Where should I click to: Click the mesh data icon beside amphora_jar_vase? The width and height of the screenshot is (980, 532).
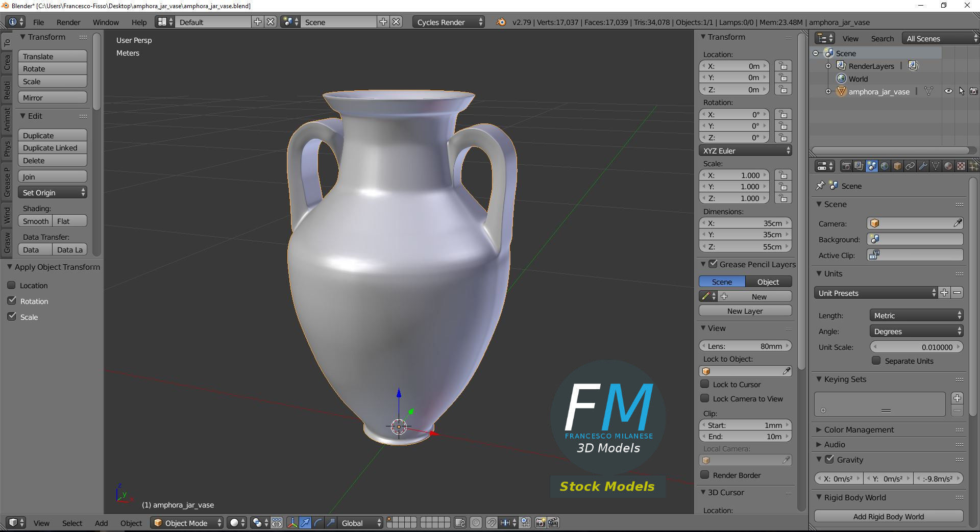(x=928, y=91)
